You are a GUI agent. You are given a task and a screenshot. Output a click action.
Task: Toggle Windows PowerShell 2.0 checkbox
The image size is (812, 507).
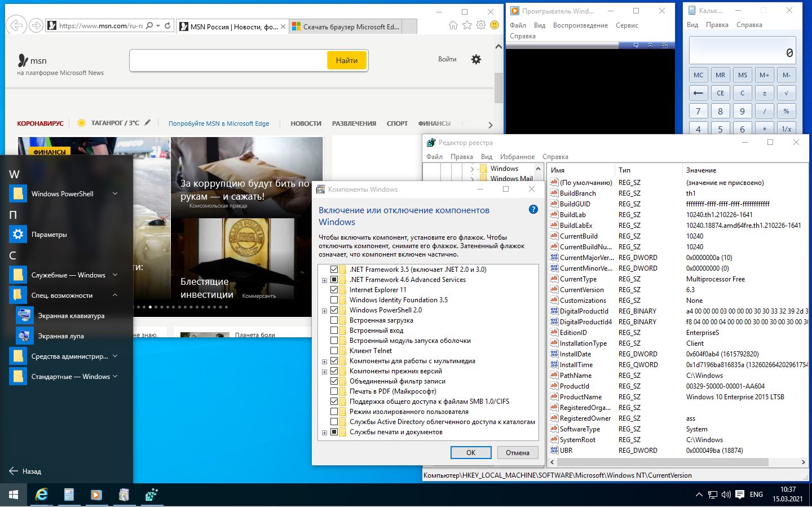334,310
